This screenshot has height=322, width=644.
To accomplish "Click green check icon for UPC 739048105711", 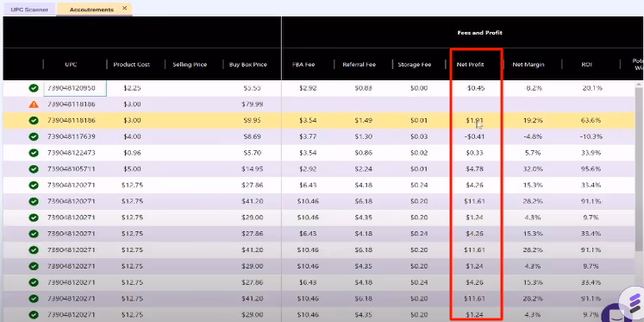I will (34, 169).
